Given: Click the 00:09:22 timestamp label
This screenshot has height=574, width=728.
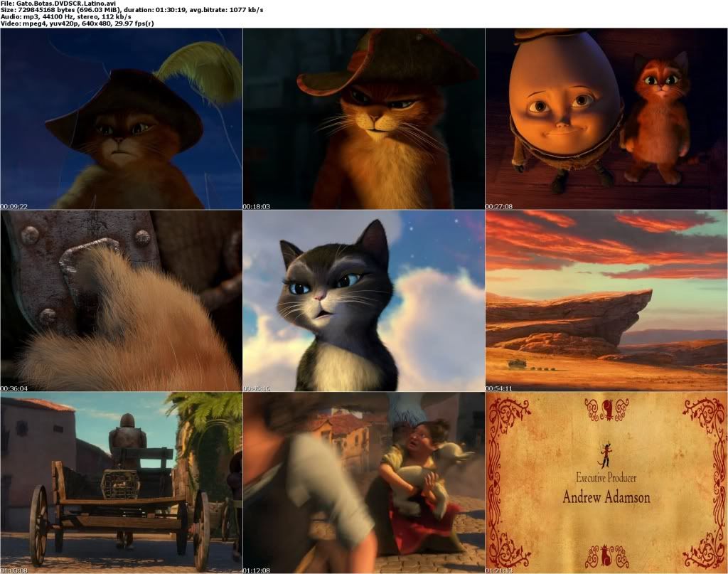Looking at the screenshot, I should pos(14,206).
